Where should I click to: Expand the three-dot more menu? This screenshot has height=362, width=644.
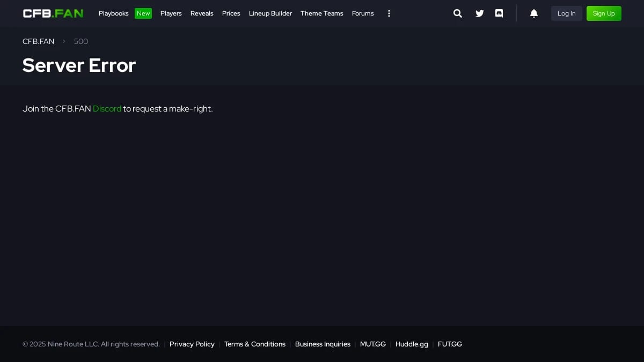coord(389,13)
